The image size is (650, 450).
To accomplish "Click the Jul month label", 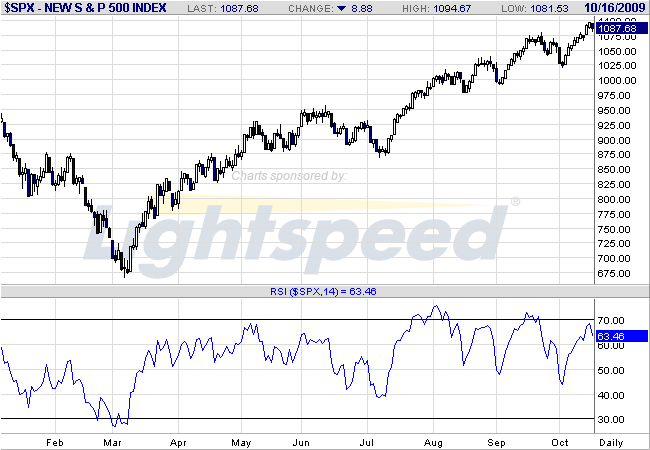I will click(367, 443).
